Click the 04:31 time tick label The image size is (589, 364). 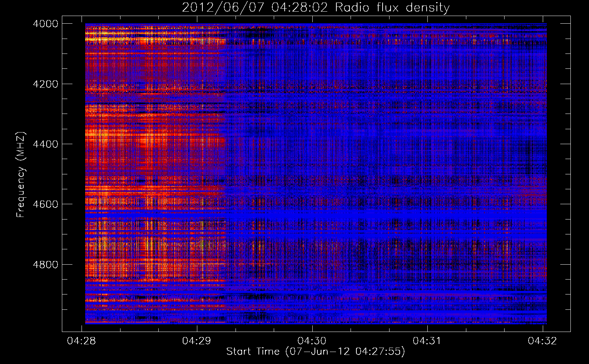427,341
